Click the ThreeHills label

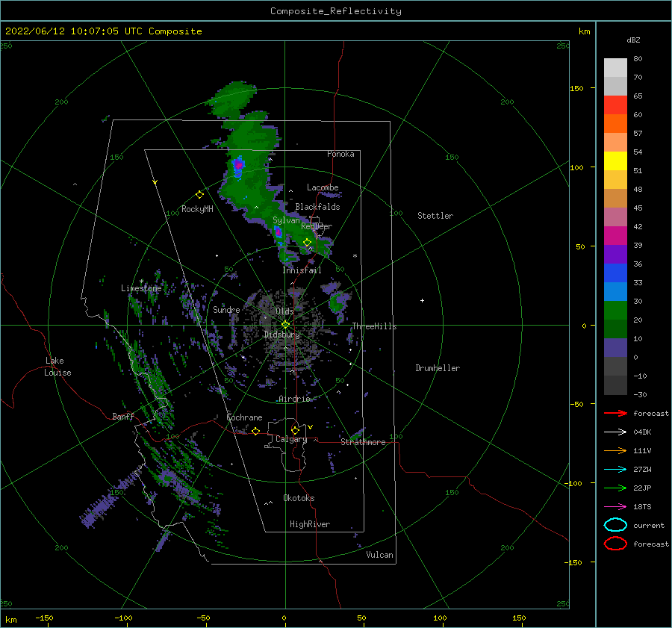click(x=374, y=326)
